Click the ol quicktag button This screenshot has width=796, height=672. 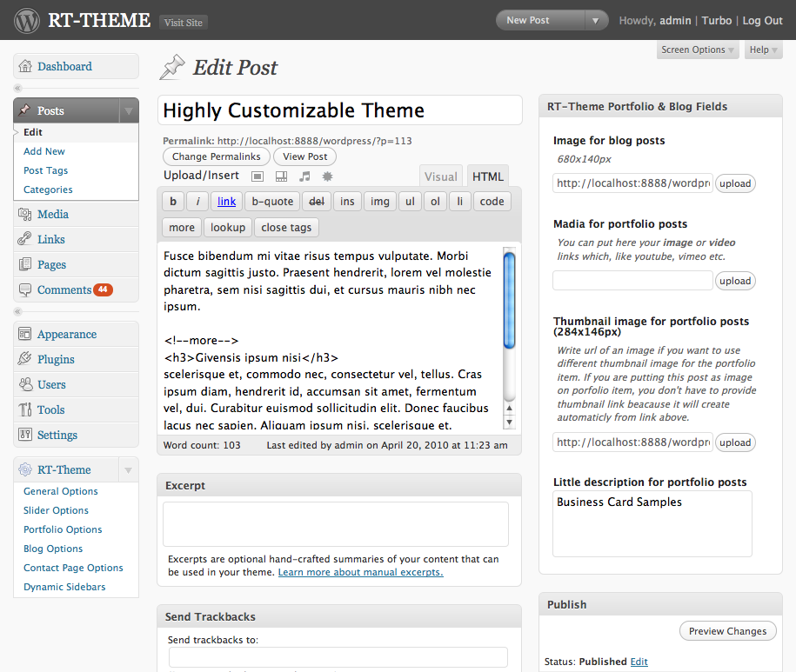[435, 202]
